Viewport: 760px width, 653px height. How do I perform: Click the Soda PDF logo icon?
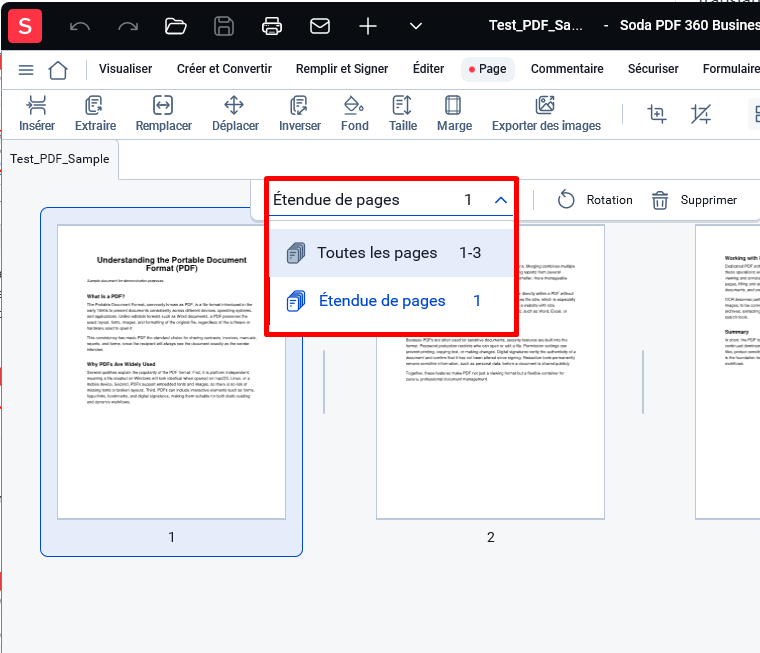coord(25,26)
